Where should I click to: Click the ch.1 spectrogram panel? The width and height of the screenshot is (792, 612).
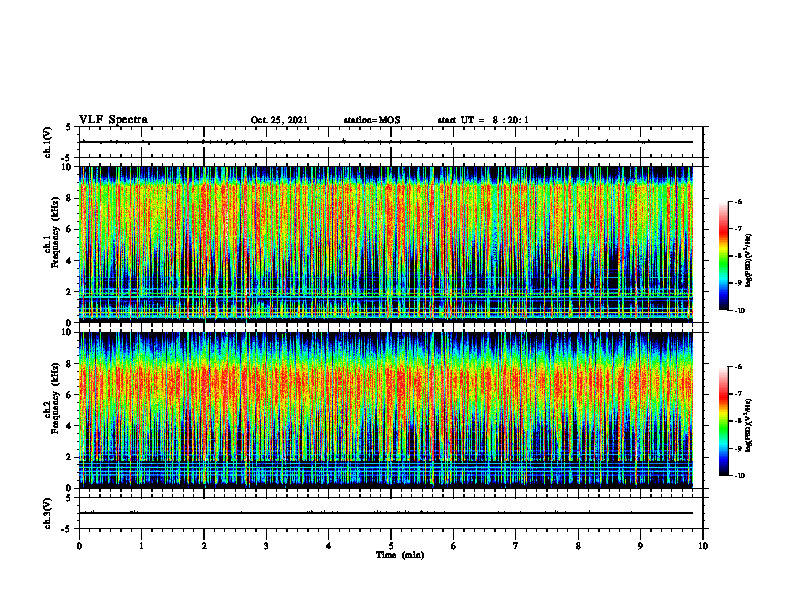[x=386, y=244]
